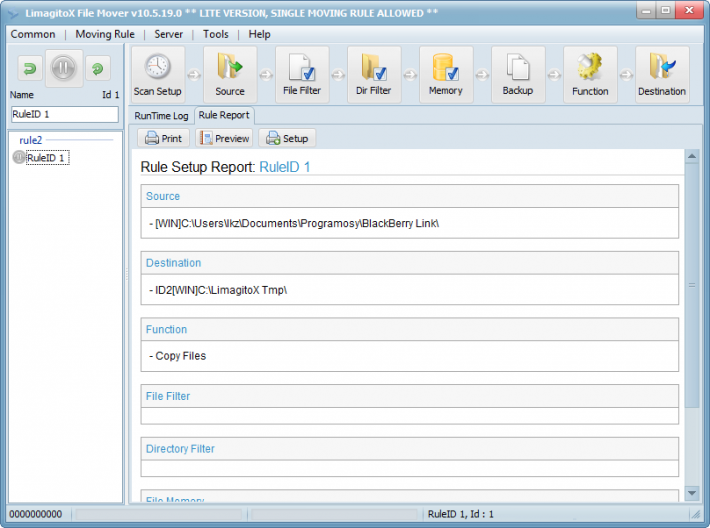Screen dimensions: 710x528
Task: Click the Function section header in report
Action: [x=409, y=329]
